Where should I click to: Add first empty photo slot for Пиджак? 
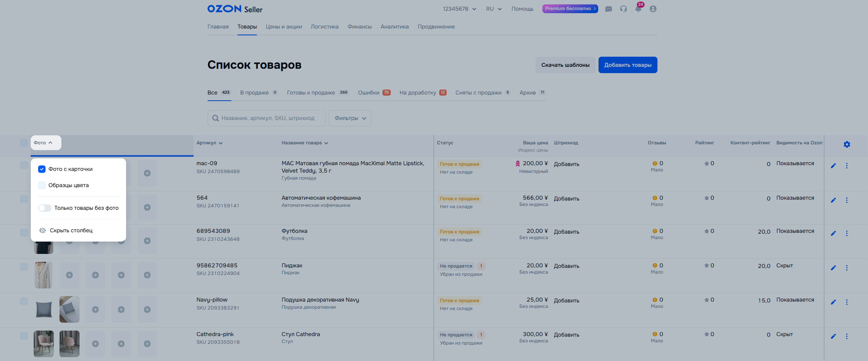pyautogui.click(x=69, y=275)
